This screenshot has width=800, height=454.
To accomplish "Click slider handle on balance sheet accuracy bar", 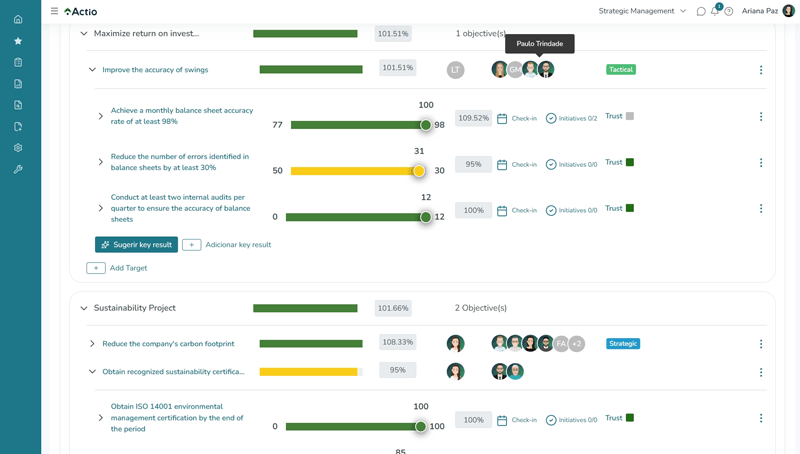I will pyautogui.click(x=426, y=125).
